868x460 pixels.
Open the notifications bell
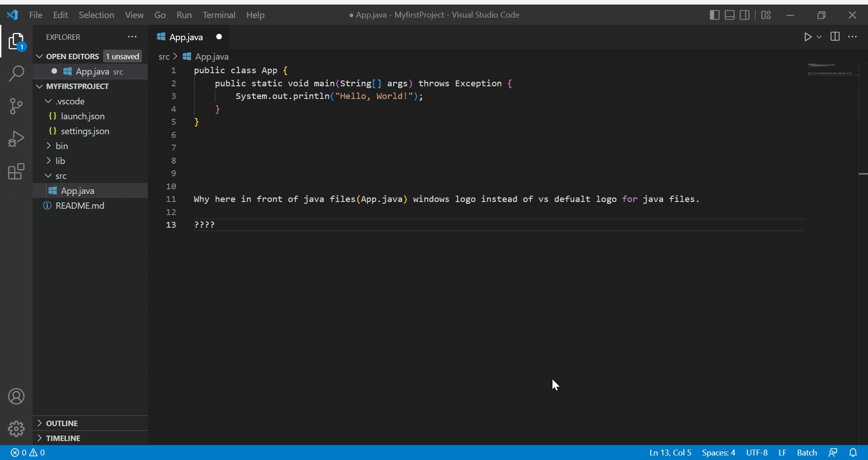click(853, 453)
